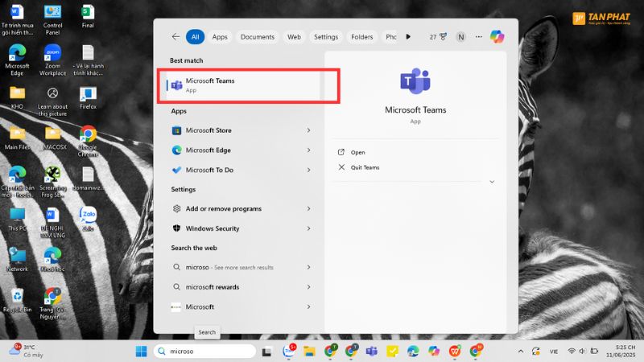The height and width of the screenshot is (362, 644).
Task: Select the Google Chrome desktop shortcut
Action: [x=88, y=142]
